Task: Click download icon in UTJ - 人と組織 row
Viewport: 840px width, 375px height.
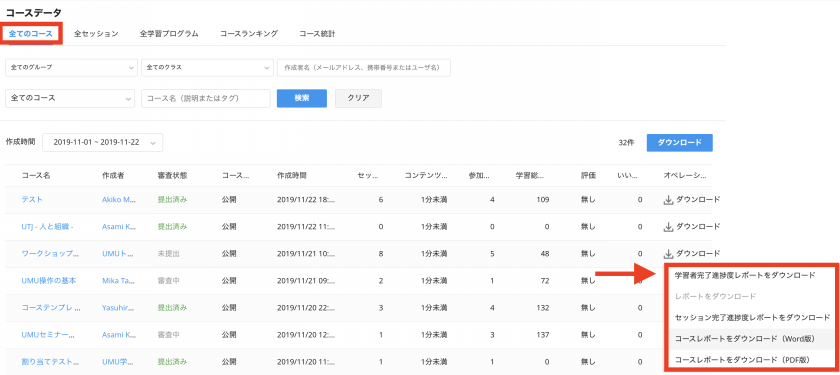Action: 668,227
